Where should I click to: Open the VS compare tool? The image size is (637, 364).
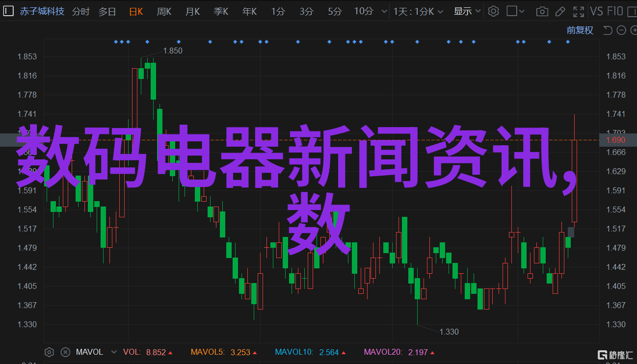click(596, 11)
